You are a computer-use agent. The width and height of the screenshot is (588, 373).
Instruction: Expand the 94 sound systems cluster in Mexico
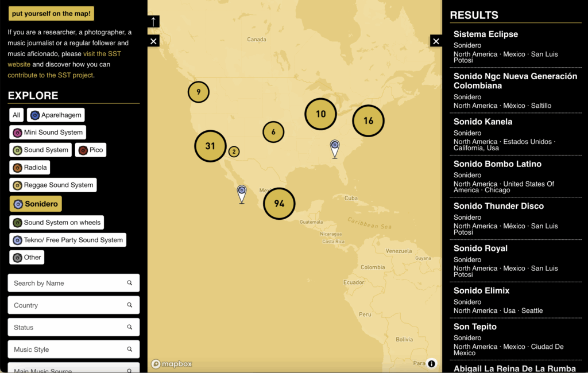pos(279,204)
